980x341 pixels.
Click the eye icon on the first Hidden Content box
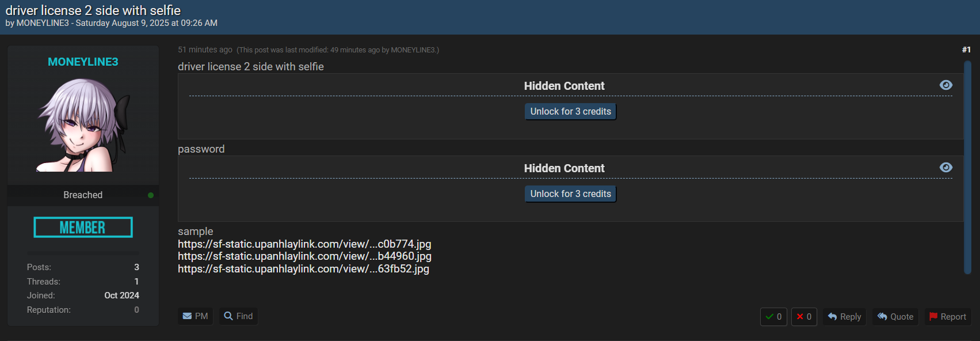[945, 85]
